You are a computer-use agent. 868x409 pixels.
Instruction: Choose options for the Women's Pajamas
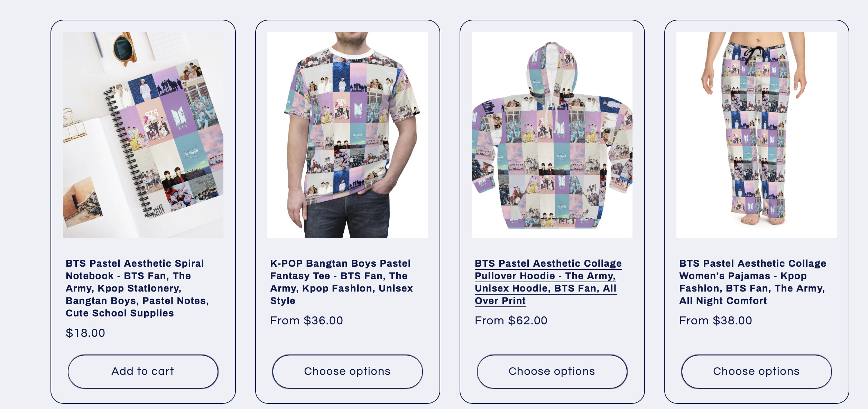[756, 371]
